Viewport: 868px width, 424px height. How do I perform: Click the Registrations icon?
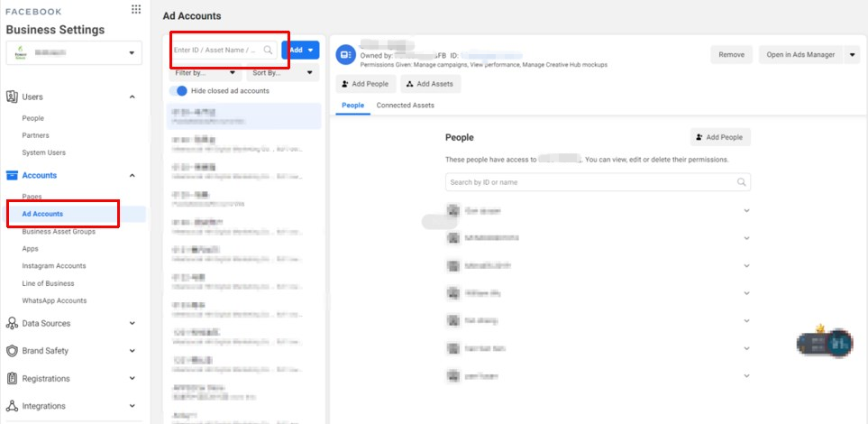tap(13, 379)
